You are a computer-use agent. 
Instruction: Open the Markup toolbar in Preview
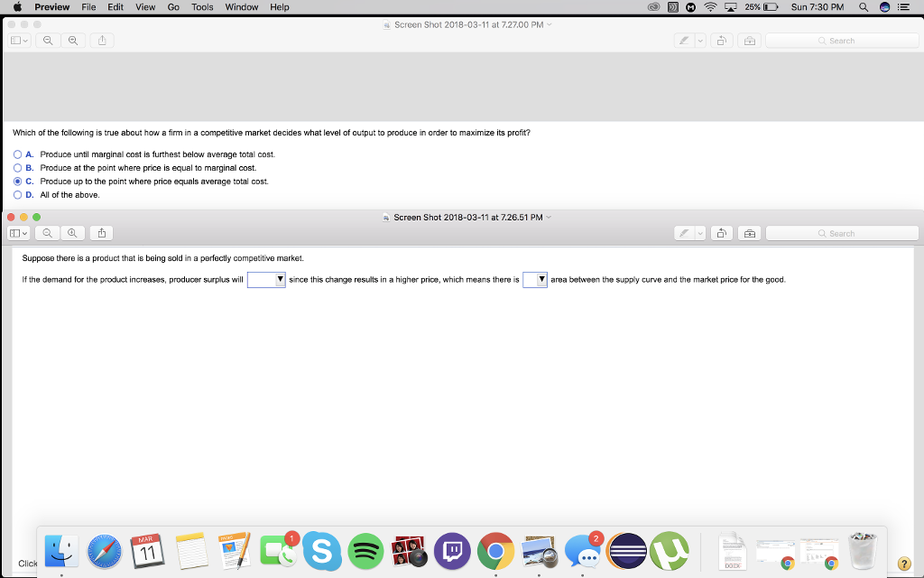tap(749, 232)
